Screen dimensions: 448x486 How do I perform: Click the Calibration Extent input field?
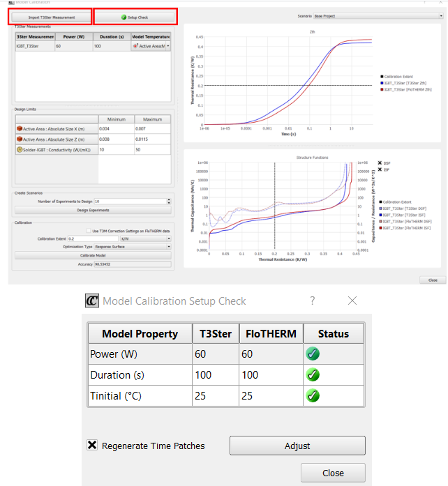pyautogui.click(x=94, y=238)
